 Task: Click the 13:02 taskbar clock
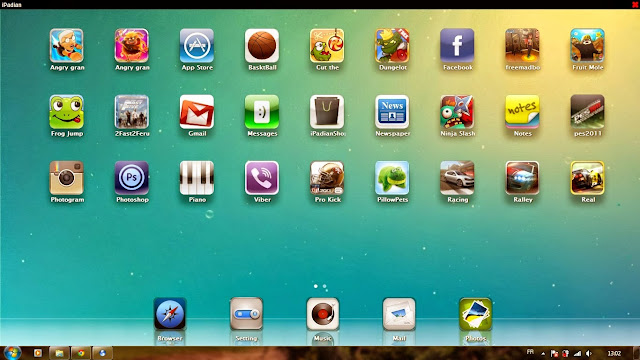pyautogui.click(x=614, y=353)
